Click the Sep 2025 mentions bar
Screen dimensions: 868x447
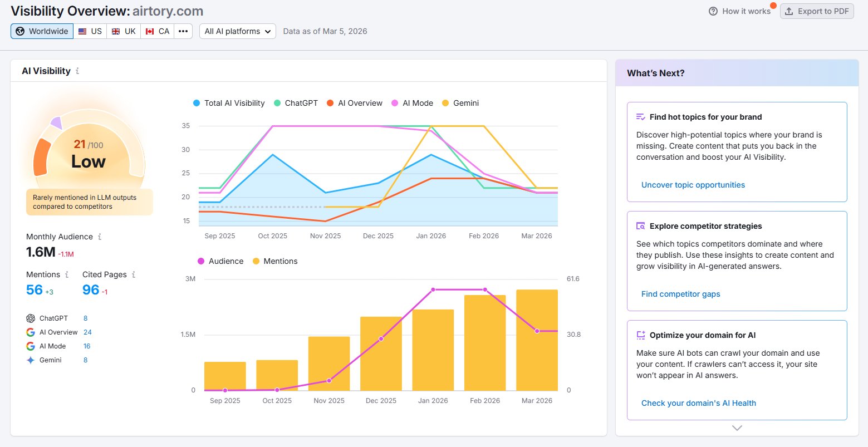(x=225, y=376)
